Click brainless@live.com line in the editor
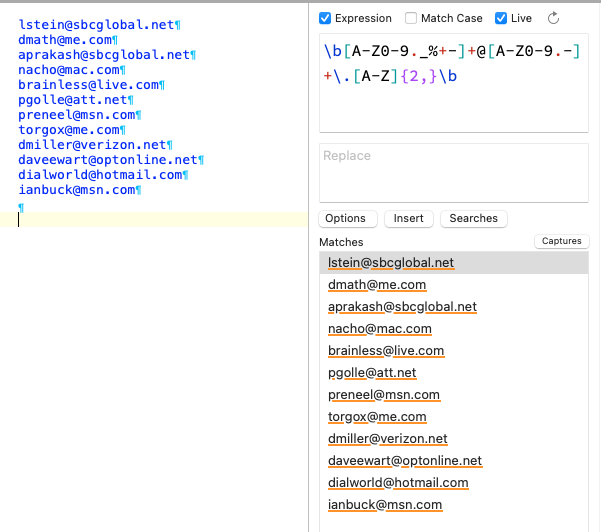 [89, 85]
